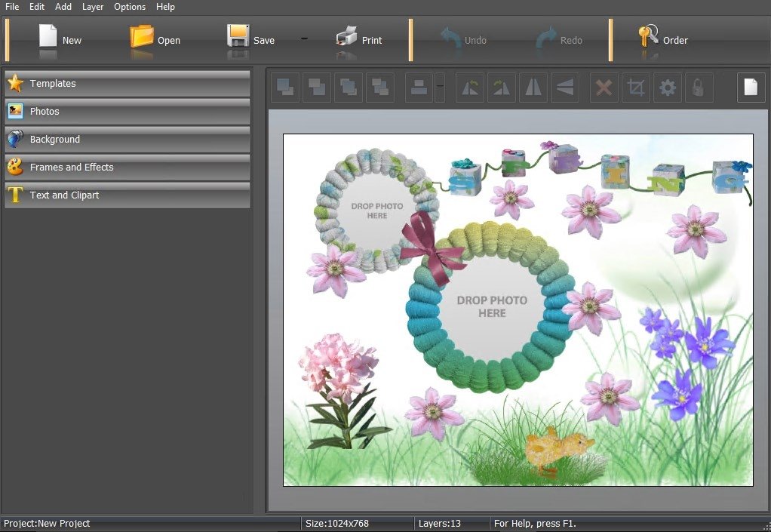Expand the Templates panel
The width and height of the screenshot is (771, 532).
tap(127, 84)
